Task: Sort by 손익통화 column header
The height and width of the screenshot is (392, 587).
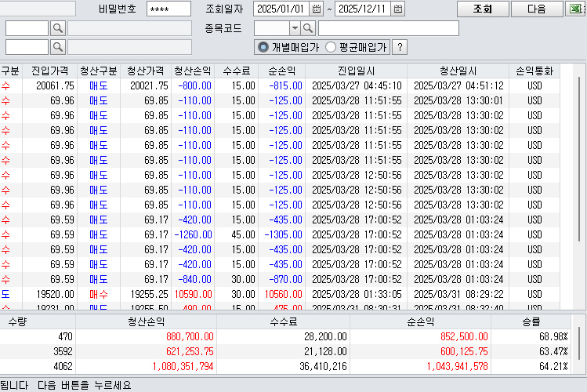Action: pyautogui.click(x=534, y=71)
